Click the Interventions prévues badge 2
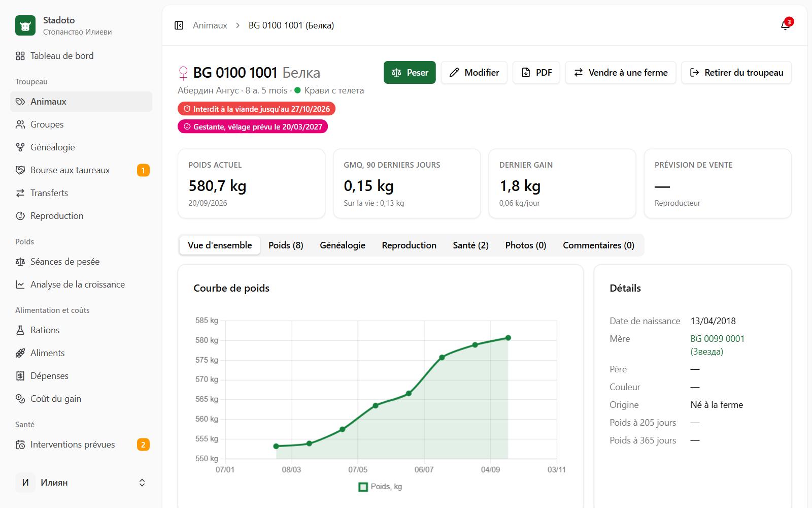 click(x=143, y=444)
